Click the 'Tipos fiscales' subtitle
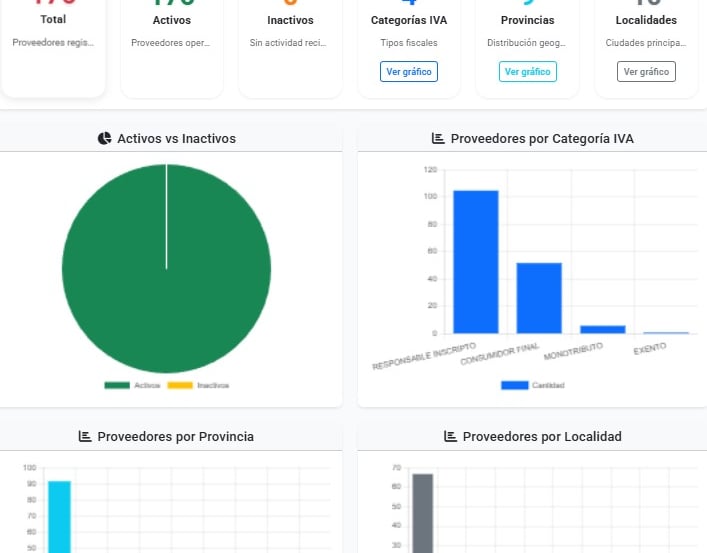Screen dimensions: 707x553 coord(409,42)
